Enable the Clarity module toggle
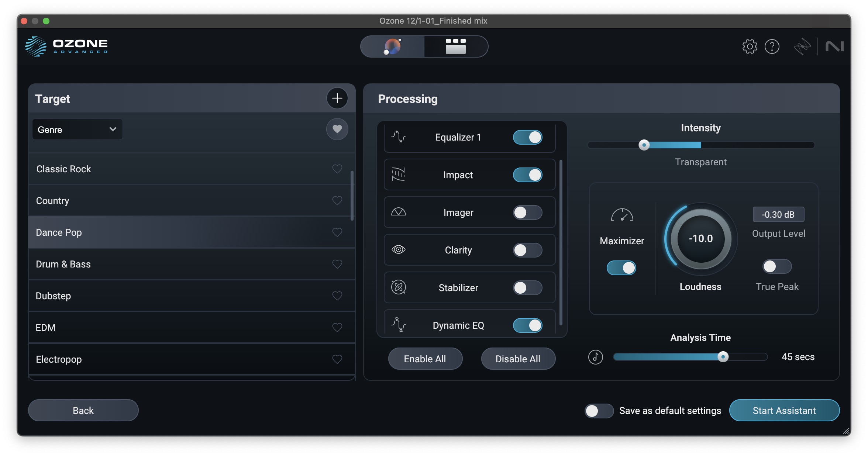Viewport: 868px width, 456px height. pyautogui.click(x=527, y=250)
